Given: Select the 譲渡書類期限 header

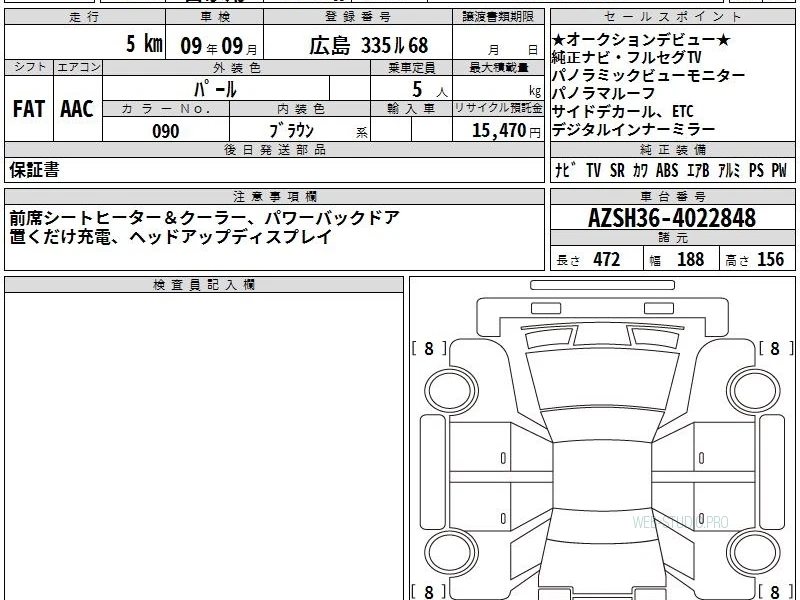Looking at the screenshot, I should pyautogui.click(x=498, y=17).
